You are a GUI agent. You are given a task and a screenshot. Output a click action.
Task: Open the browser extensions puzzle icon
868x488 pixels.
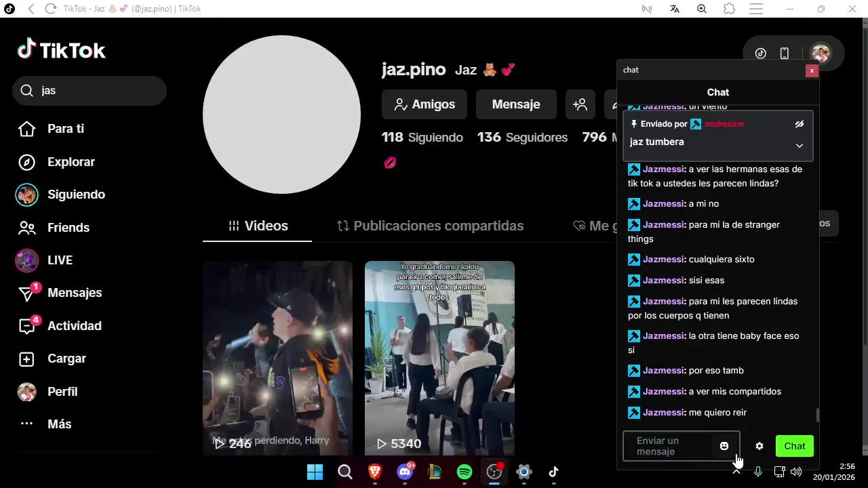(729, 9)
